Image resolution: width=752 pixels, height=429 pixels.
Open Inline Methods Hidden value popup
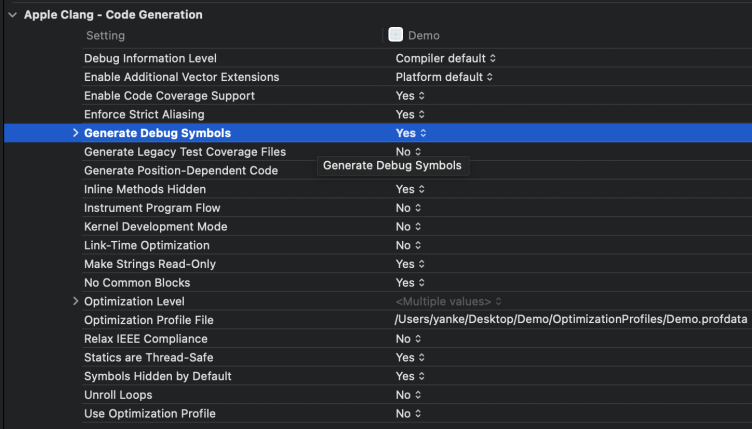click(x=410, y=189)
